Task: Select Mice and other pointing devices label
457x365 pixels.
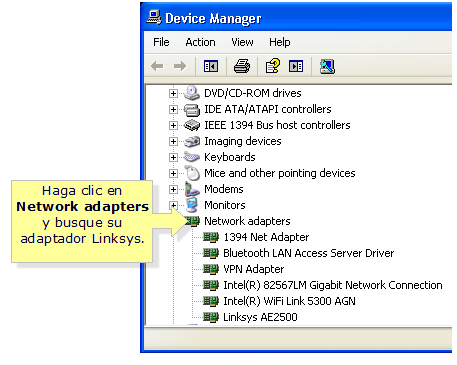Action: pos(280,173)
